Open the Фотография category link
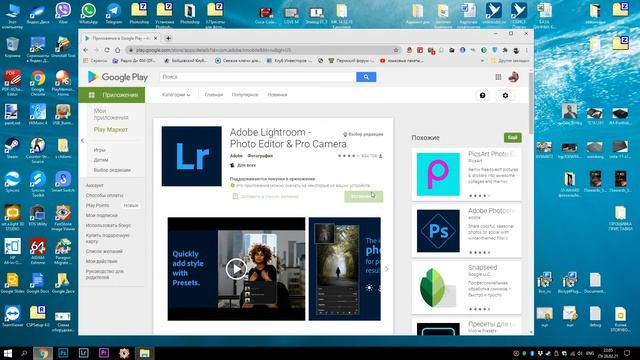Image resolution: width=640 pixels, height=360 pixels. (x=260, y=156)
